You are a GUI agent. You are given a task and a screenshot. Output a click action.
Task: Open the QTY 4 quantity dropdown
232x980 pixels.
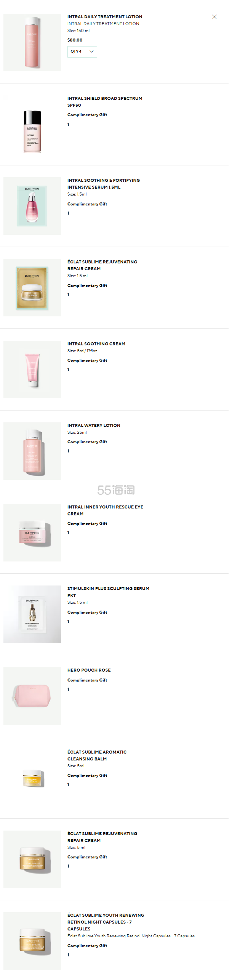[82, 51]
